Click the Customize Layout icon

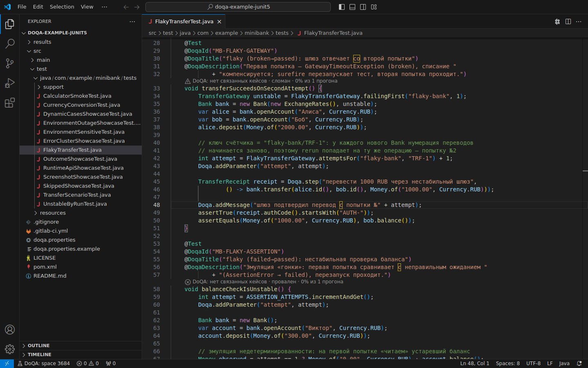coord(374,7)
